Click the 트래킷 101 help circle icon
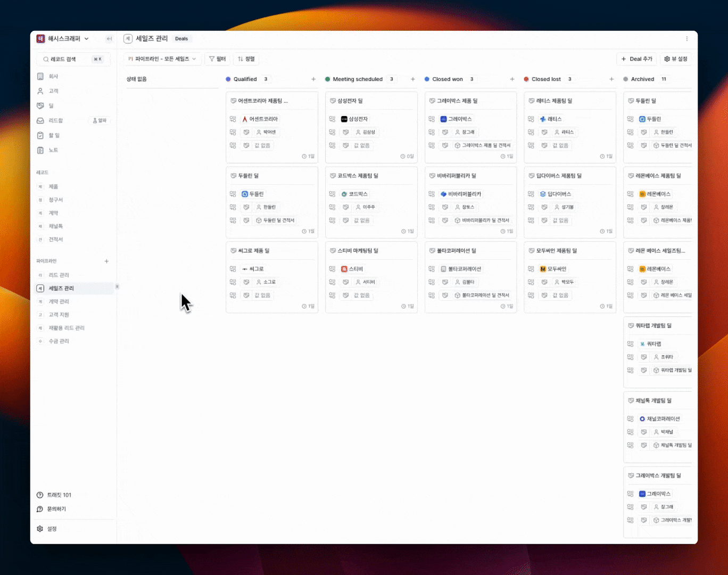 tap(40, 495)
